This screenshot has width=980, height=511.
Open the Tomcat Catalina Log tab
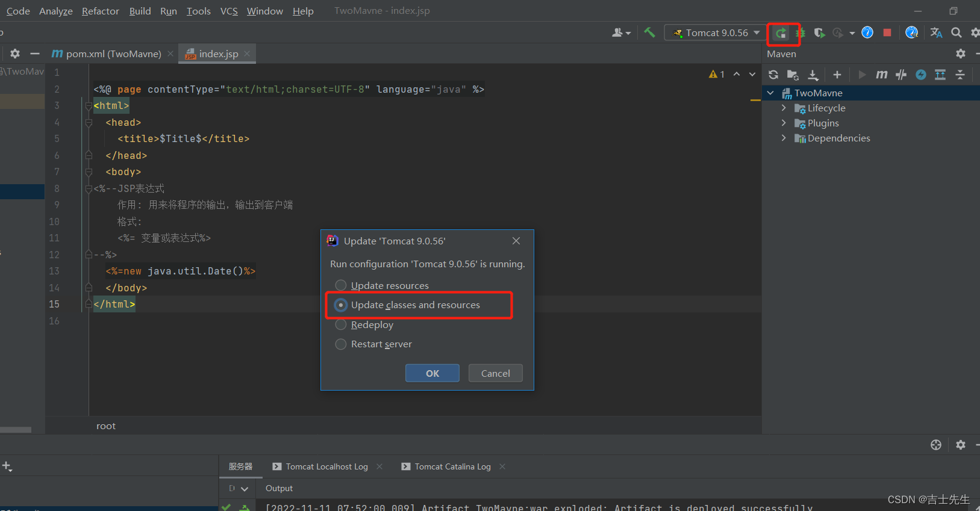coord(446,466)
